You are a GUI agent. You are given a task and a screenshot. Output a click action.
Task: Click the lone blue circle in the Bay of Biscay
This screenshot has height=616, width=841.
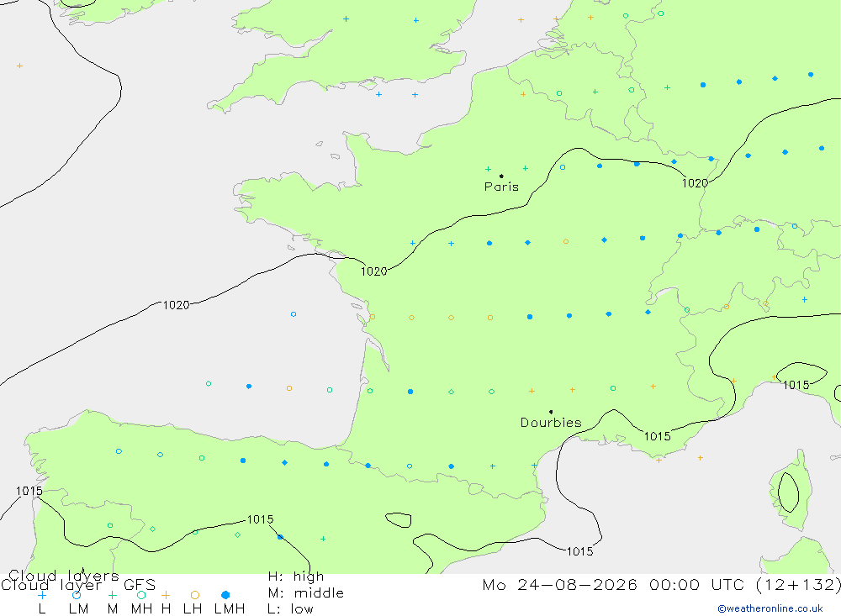pos(294,314)
